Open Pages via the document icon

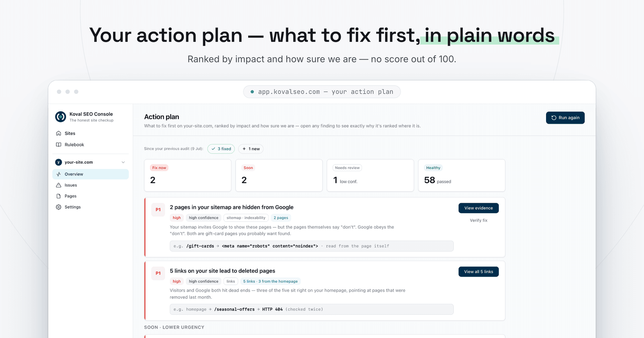tap(59, 196)
